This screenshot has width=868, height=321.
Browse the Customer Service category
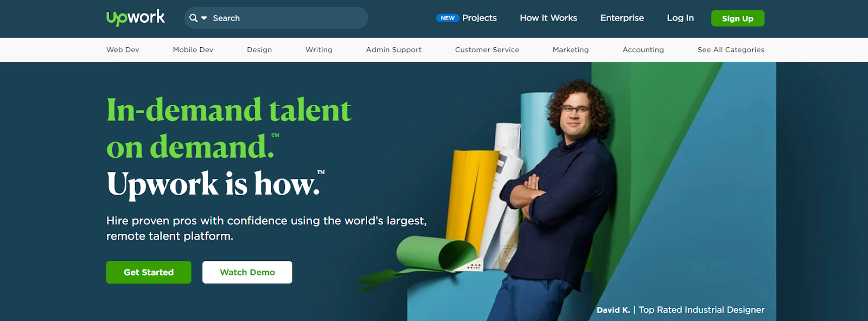(487, 49)
